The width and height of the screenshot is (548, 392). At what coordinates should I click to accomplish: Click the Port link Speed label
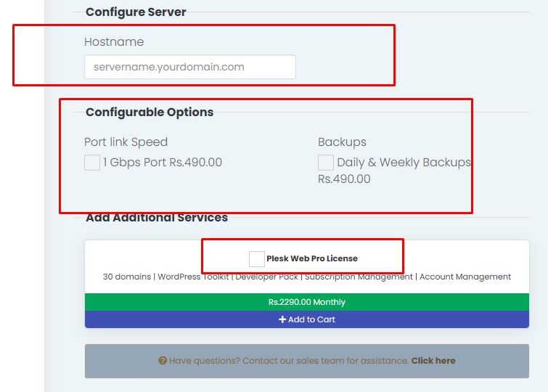(x=126, y=142)
